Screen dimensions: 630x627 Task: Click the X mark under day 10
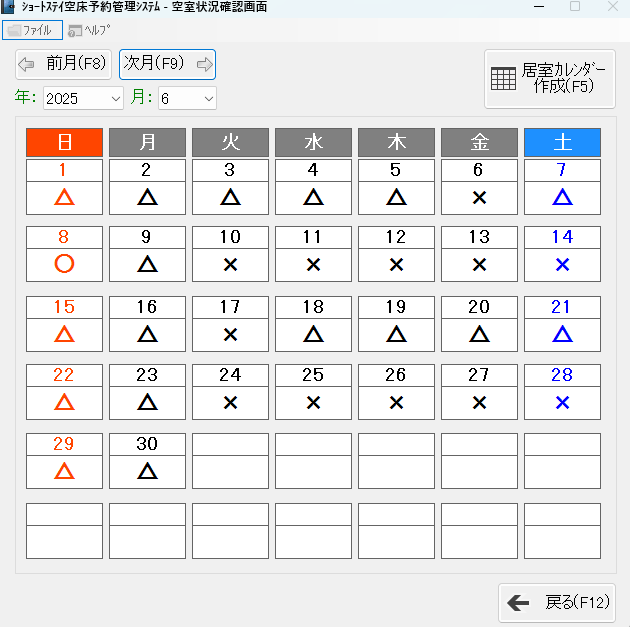(230, 265)
